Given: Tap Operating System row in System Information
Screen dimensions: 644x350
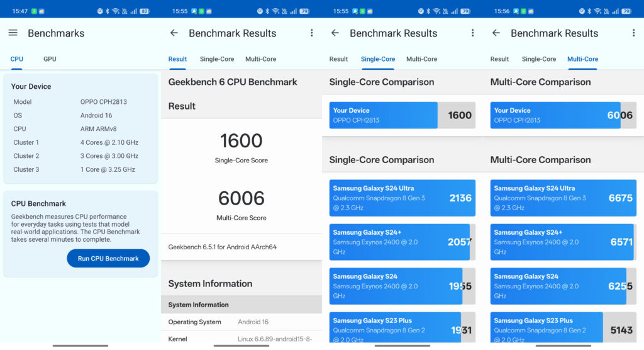Looking at the screenshot, I should point(241,322).
